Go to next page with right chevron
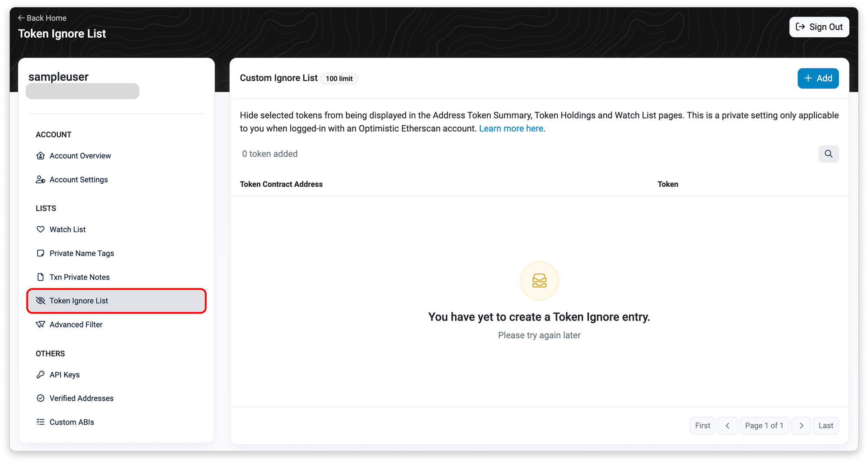 tap(801, 426)
